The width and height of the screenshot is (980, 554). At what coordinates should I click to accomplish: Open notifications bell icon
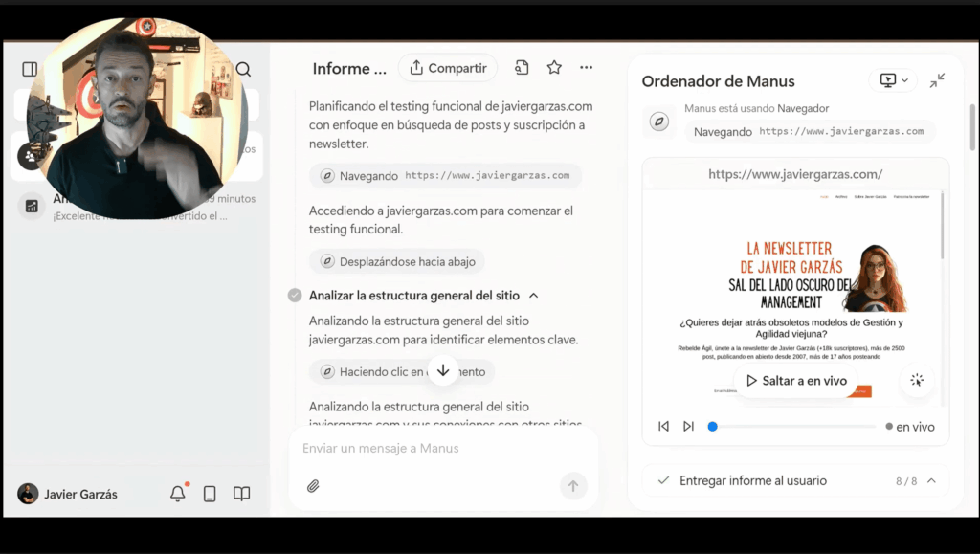(178, 494)
